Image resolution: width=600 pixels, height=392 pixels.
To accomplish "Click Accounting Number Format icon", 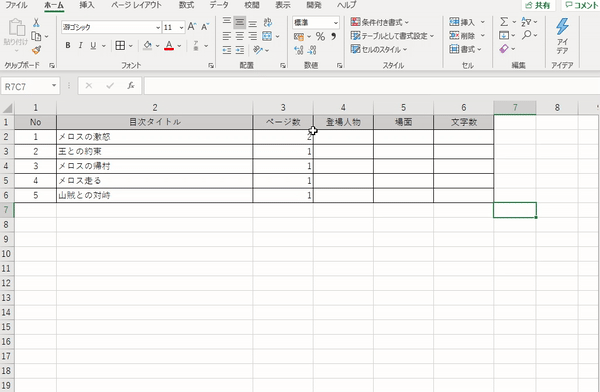I will [299, 37].
